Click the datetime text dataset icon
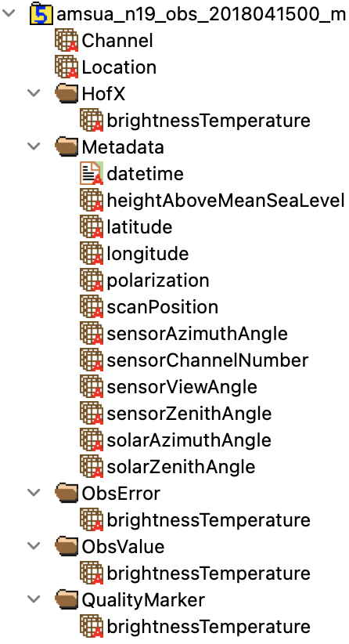This screenshot has width=349, height=644. point(91,174)
